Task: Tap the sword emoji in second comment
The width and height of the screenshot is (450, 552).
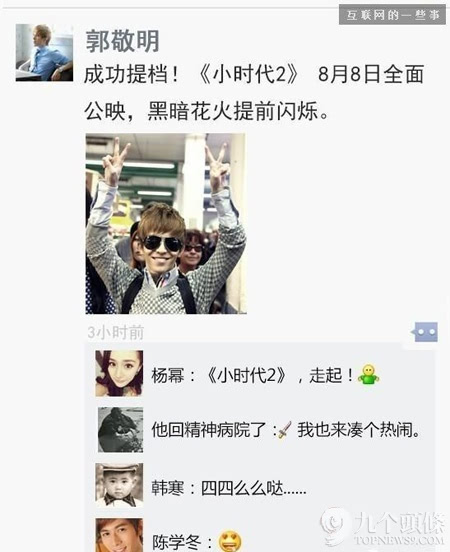Action: tap(285, 430)
